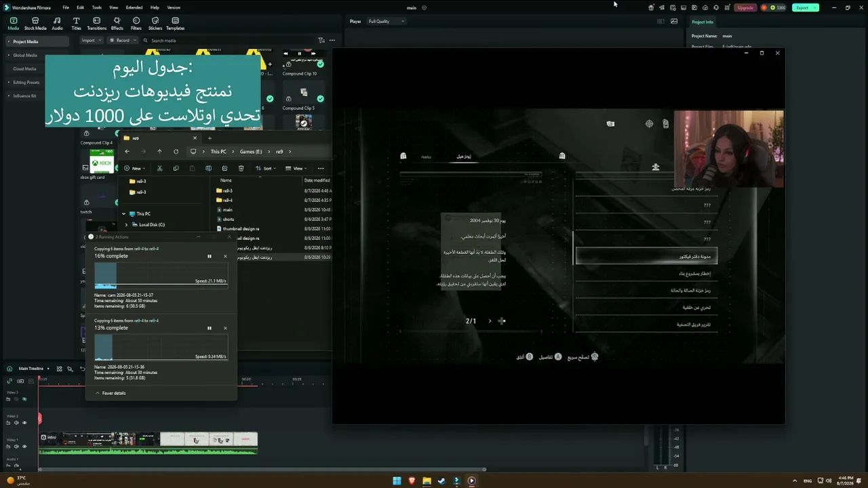Click the media filter icon
868x488 pixels.
point(321,41)
